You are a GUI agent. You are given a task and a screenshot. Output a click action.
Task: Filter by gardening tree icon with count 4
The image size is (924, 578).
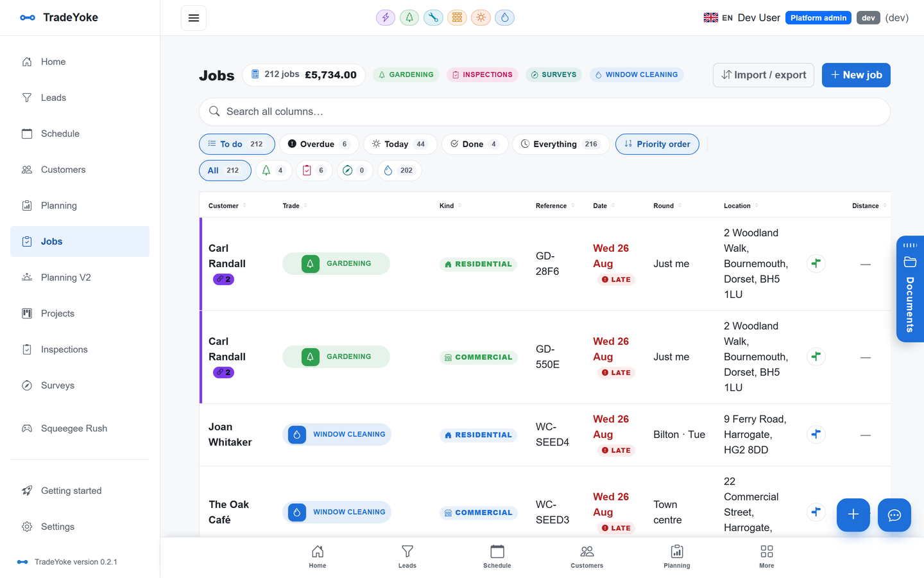[273, 170]
